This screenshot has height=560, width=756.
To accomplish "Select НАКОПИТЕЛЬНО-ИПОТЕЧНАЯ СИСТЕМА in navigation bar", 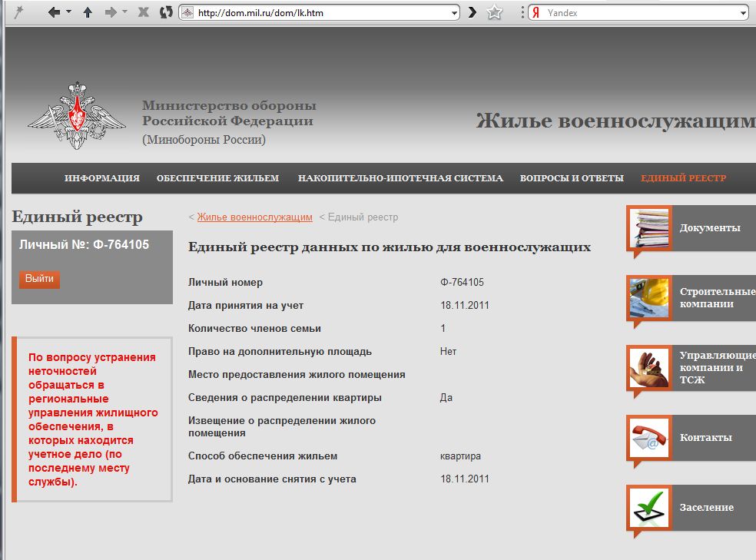I will point(400,178).
